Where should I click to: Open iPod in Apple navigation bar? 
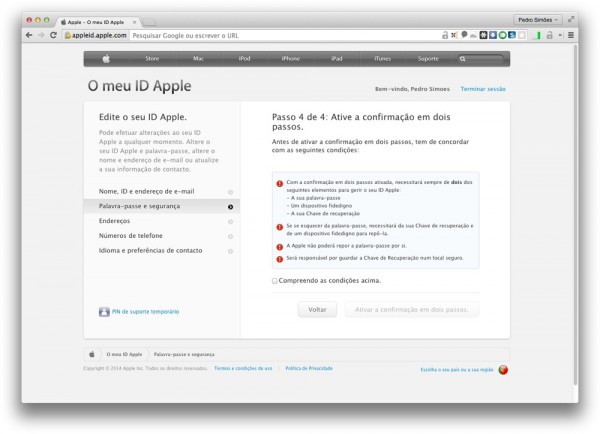click(x=244, y=59)
